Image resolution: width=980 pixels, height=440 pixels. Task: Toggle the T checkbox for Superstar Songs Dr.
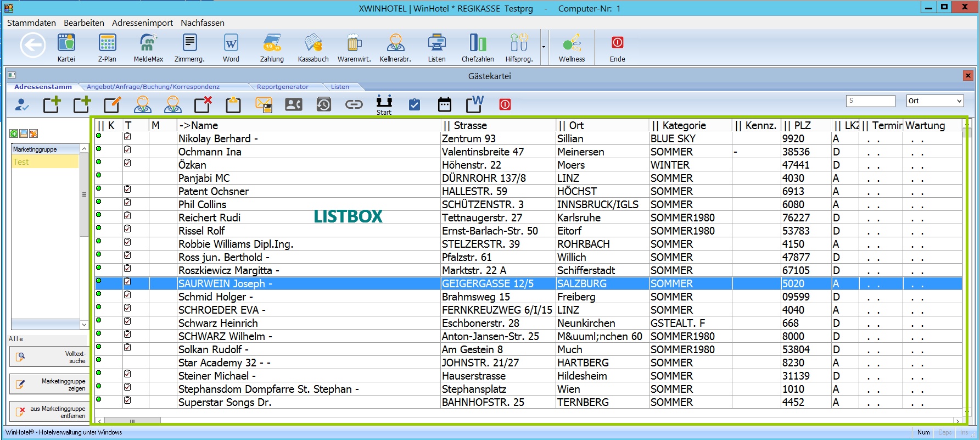pos(127,400)
